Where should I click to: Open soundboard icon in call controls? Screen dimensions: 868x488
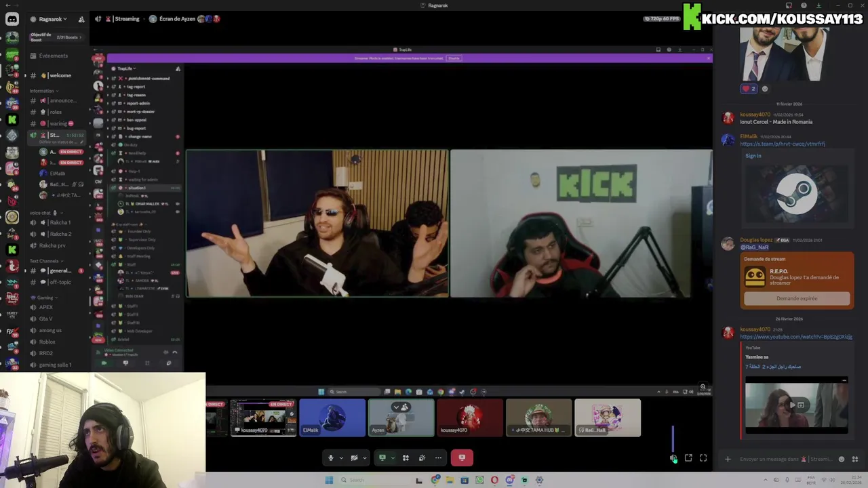coord(422,457)
